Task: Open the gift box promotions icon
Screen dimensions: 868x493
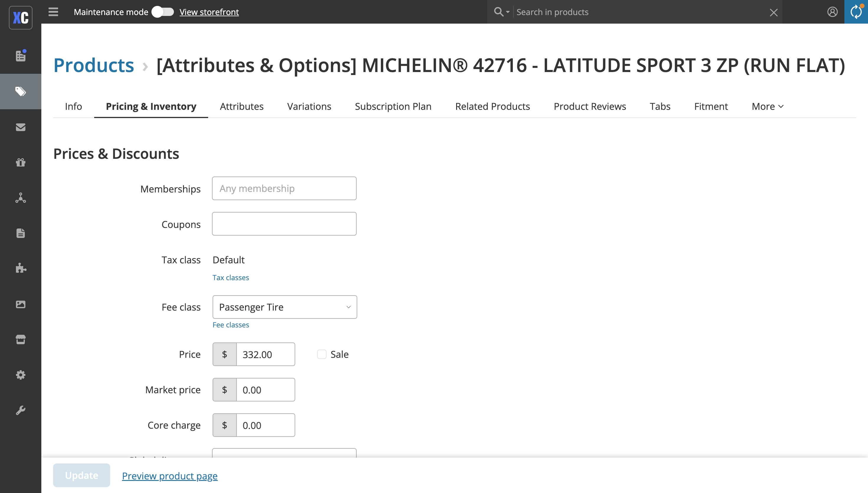Action: click(x=21, y=162)
